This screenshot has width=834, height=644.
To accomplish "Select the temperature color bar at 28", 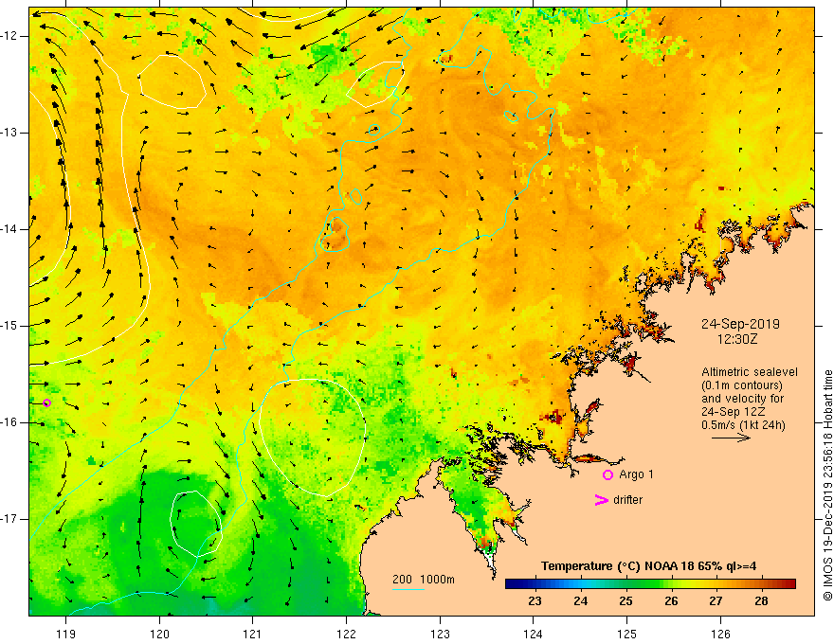I will click(762, 584).
